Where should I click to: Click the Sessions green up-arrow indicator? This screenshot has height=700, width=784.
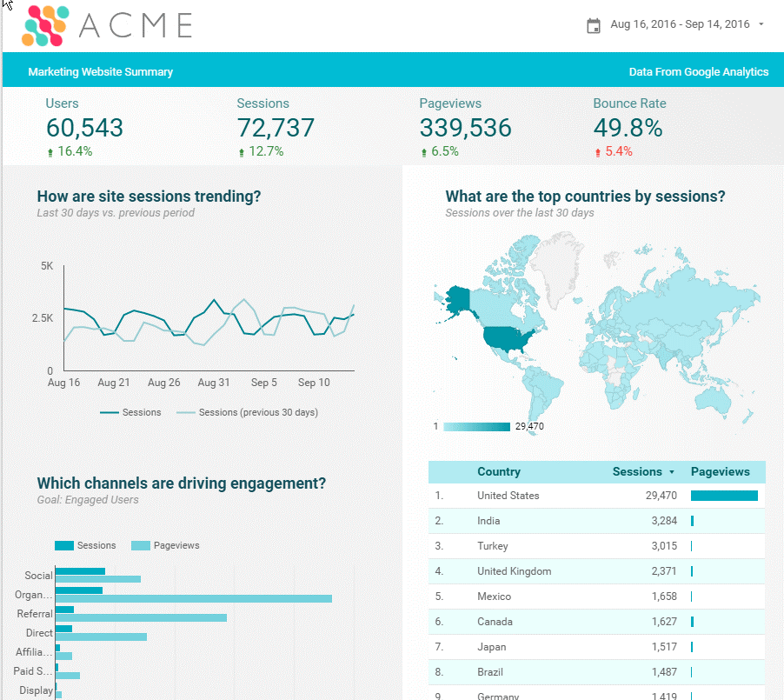(x=242, y=152)
